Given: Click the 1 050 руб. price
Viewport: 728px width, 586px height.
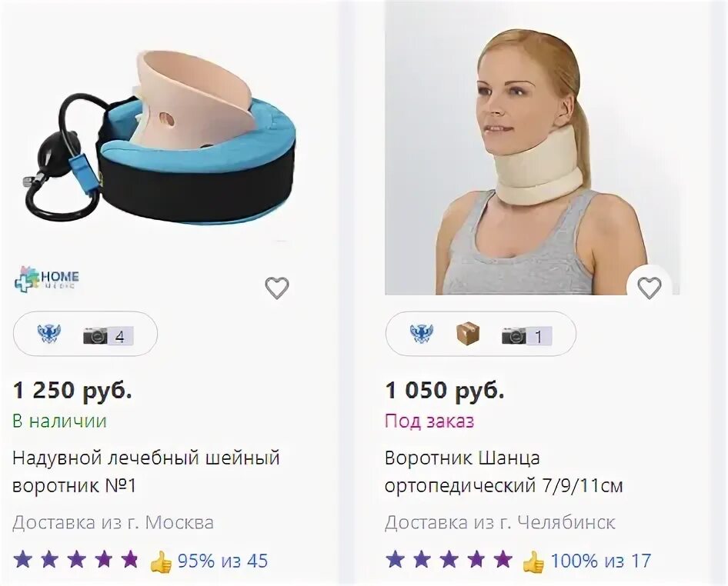Looking at the screenshot, I should pyautogui.click(x=445, y=391).
